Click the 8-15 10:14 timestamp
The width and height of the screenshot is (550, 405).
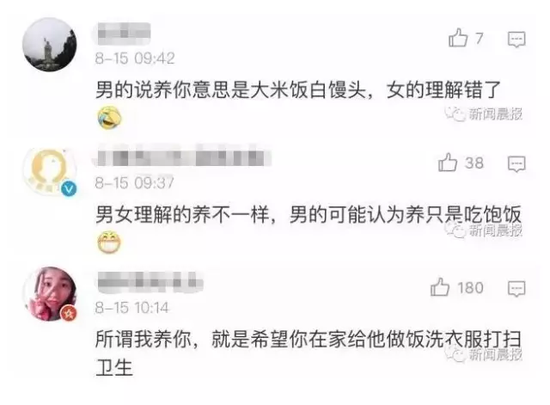[132, 308]
